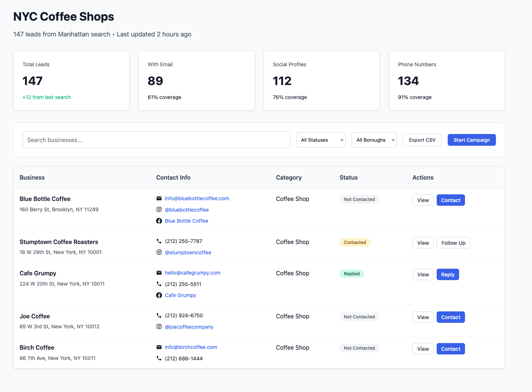Click the Instagram icon beside @bluebottlecoffee

[159, 209]
